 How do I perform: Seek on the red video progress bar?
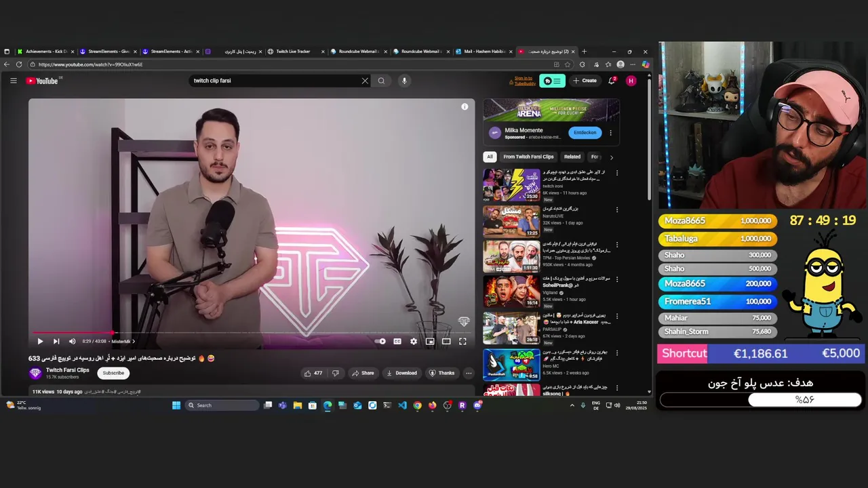point(251,333)
